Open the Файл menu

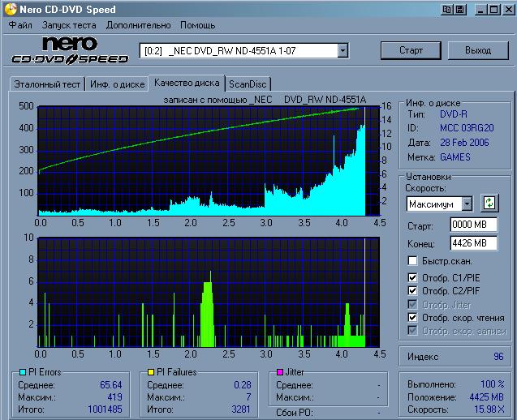click(19, 25)
